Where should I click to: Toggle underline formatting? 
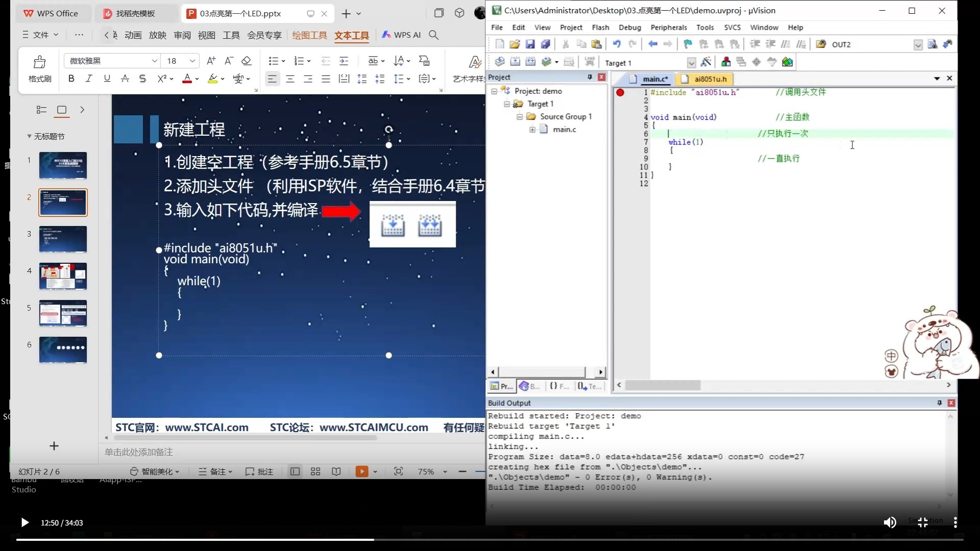pyautogui.click(x=106, y=78)
